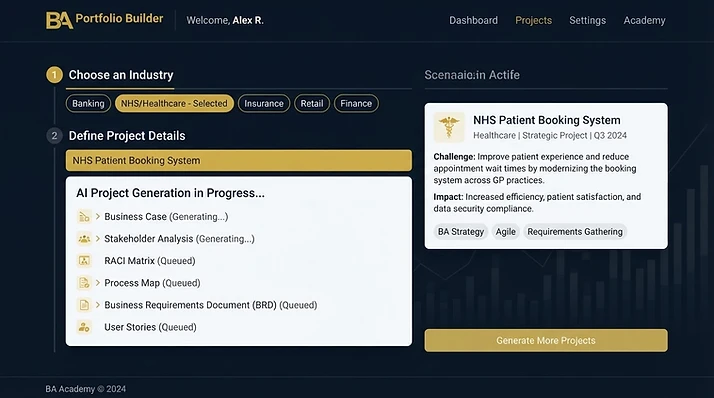Select the Banking industry chip
714x398 pixels.
pos(88,103)
